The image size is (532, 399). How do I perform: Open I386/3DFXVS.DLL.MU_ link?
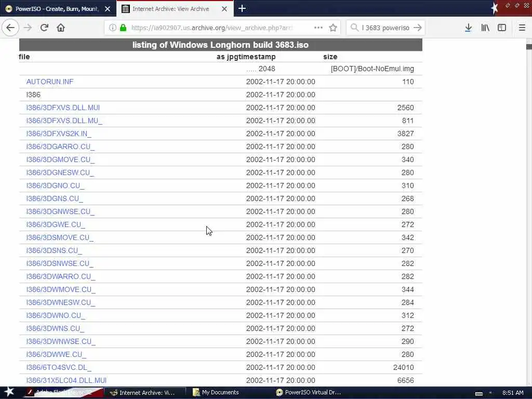click(x=64, y=121)
